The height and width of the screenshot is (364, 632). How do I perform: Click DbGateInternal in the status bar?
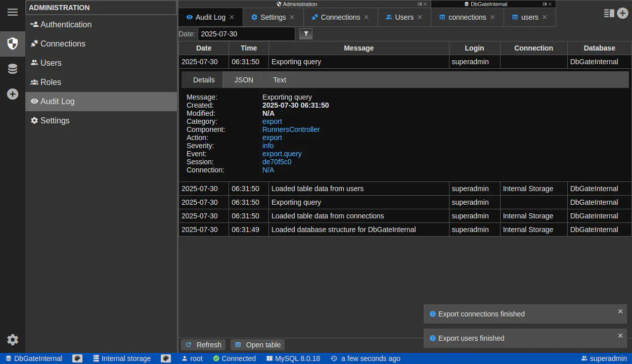click(34, 358)
